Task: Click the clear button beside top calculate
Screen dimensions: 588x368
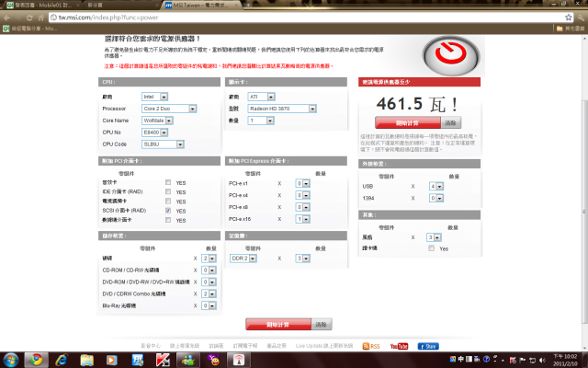Action: point(451,122)
